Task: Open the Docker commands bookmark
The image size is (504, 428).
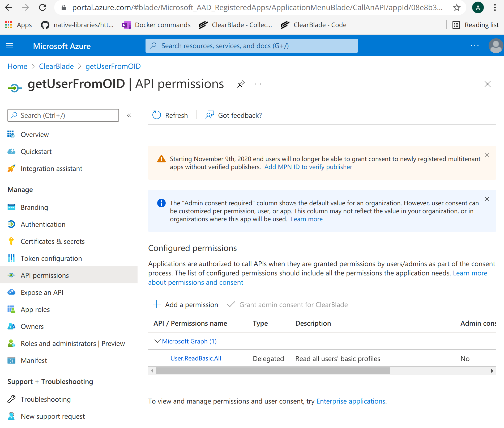Action: click(x=156, y=25)
